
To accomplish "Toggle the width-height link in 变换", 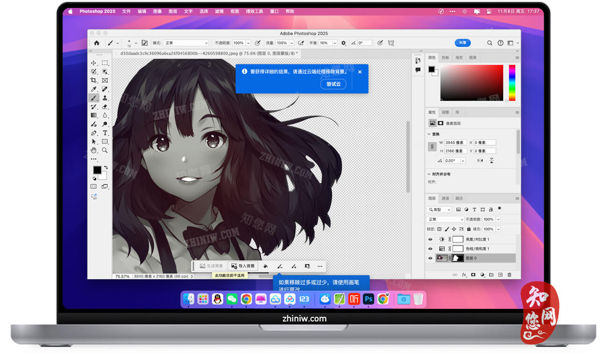I will point(432,147).
